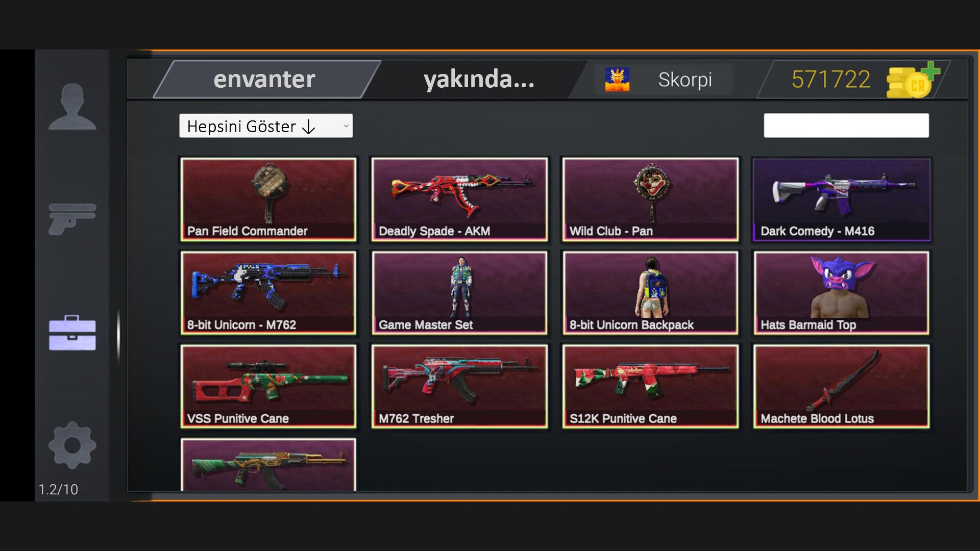
Task: Switch to the envanter tab
Action: click(265, 79)
